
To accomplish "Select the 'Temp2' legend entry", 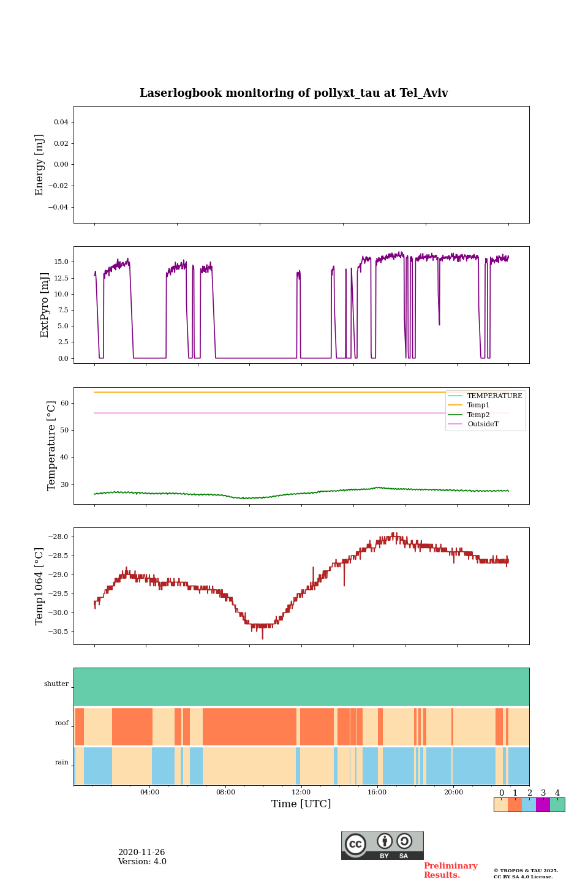I will pyautogui.click(x=469, y=415).
